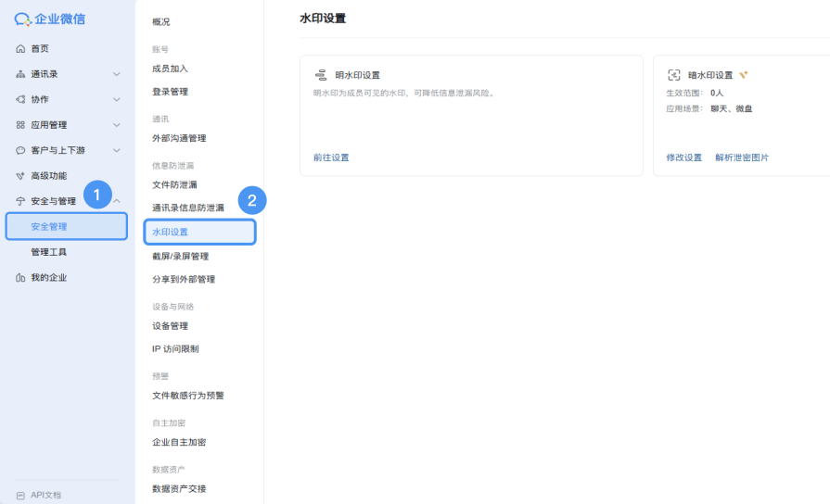The width and height of the screenshot is (830, 504).
Task: Expand the 应用管理 chevron arrow
Action: point(116,125)
